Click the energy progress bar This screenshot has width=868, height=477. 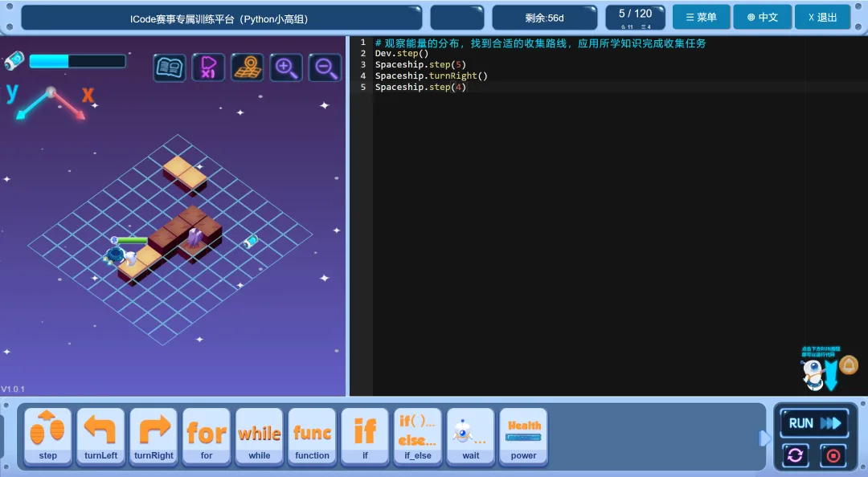click(x=77, y=61)
